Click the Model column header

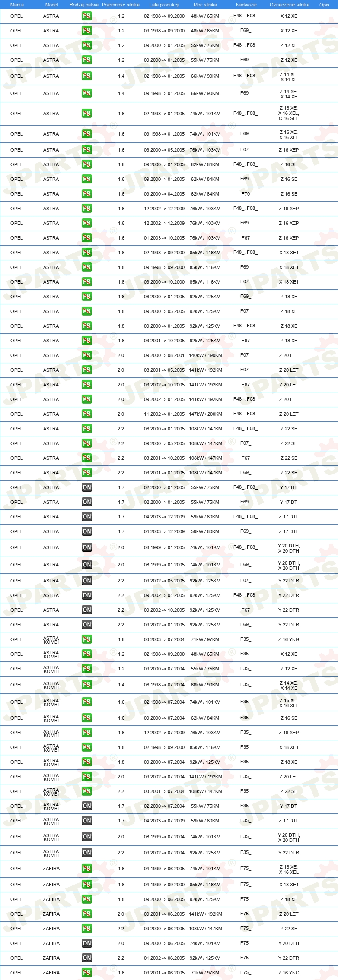[51, 5]
